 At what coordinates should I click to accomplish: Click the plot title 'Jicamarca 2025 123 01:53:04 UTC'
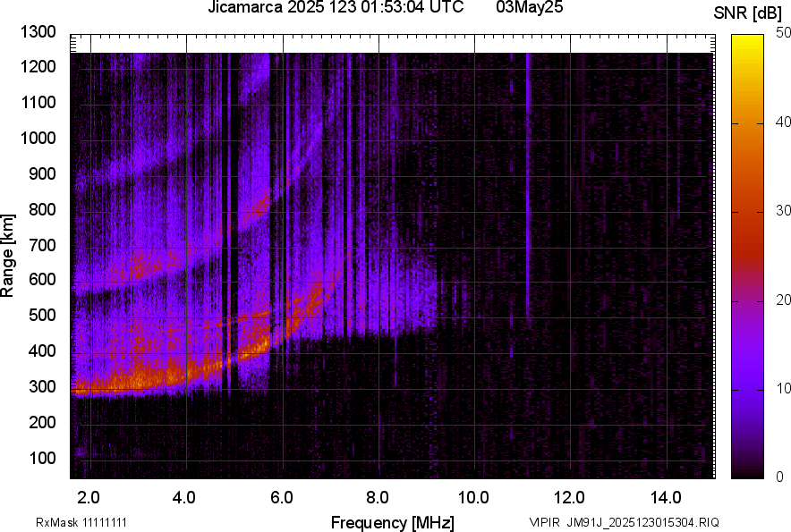pos(336,7)
